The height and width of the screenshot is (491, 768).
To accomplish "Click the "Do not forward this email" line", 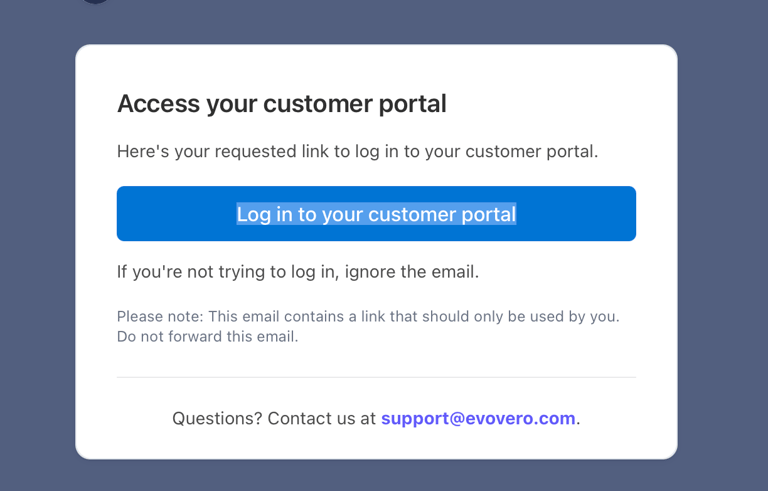I will click(x=207, y=336).
